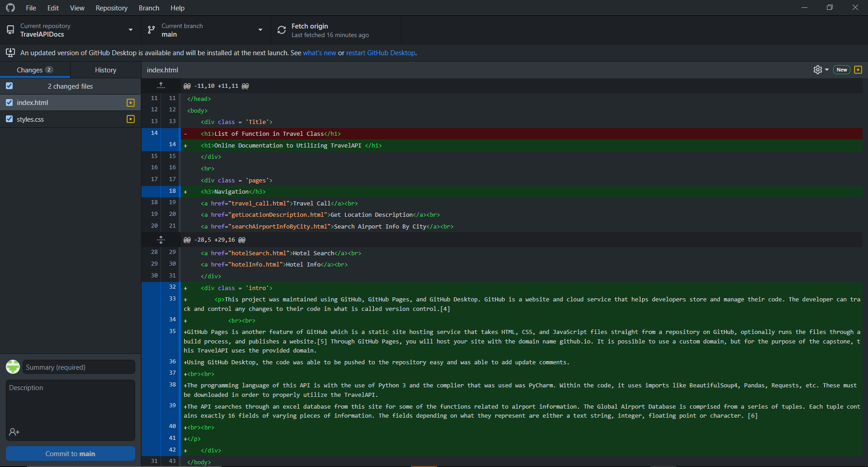Click the added Online Documentation h1 line

(x=522, y=145)
